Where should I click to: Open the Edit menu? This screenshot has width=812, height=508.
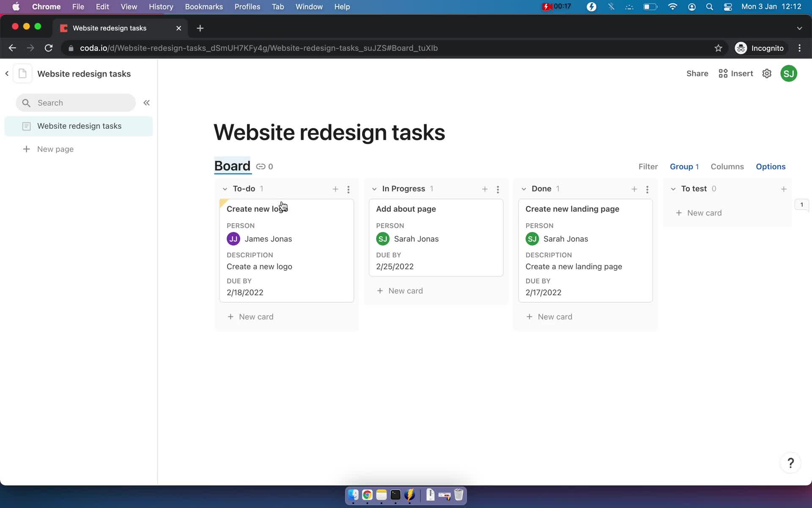click(102, 7)
